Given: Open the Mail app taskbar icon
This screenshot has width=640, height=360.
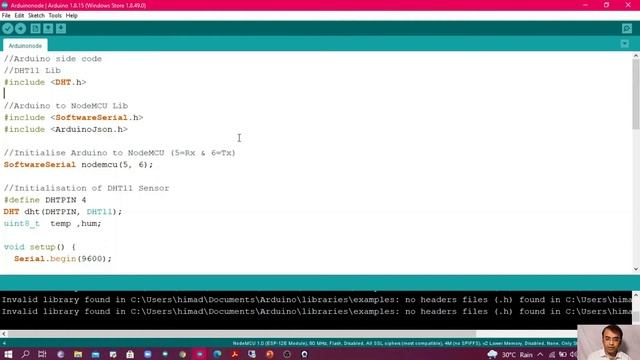Looking at the screenshot, I should pyautogui.click(x=96, y=354).
